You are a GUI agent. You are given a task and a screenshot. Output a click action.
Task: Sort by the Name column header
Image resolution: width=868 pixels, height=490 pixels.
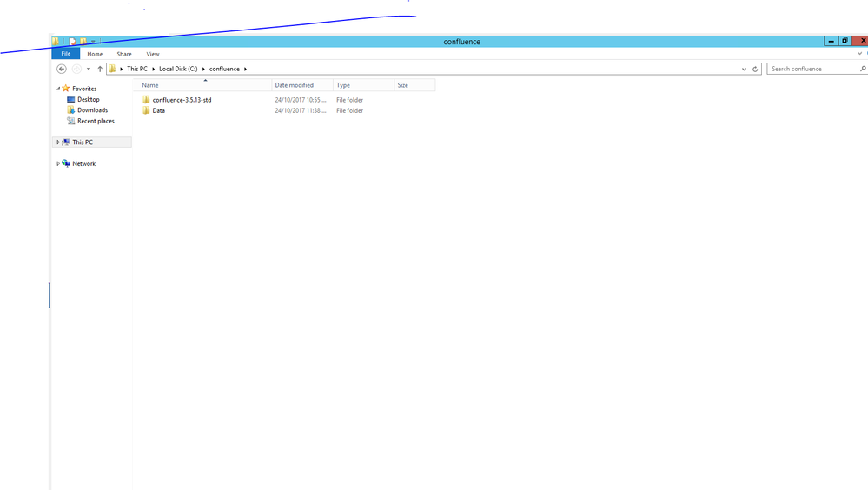coord(202,85)
